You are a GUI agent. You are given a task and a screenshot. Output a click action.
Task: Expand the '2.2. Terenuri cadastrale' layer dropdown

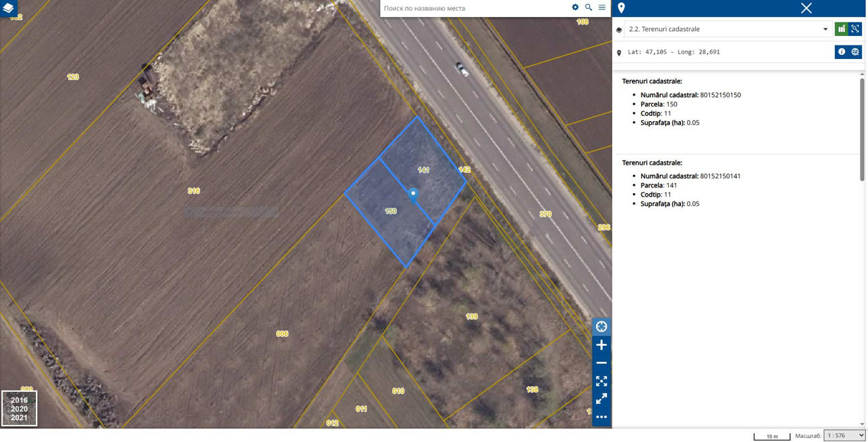(x=728, y=29)
